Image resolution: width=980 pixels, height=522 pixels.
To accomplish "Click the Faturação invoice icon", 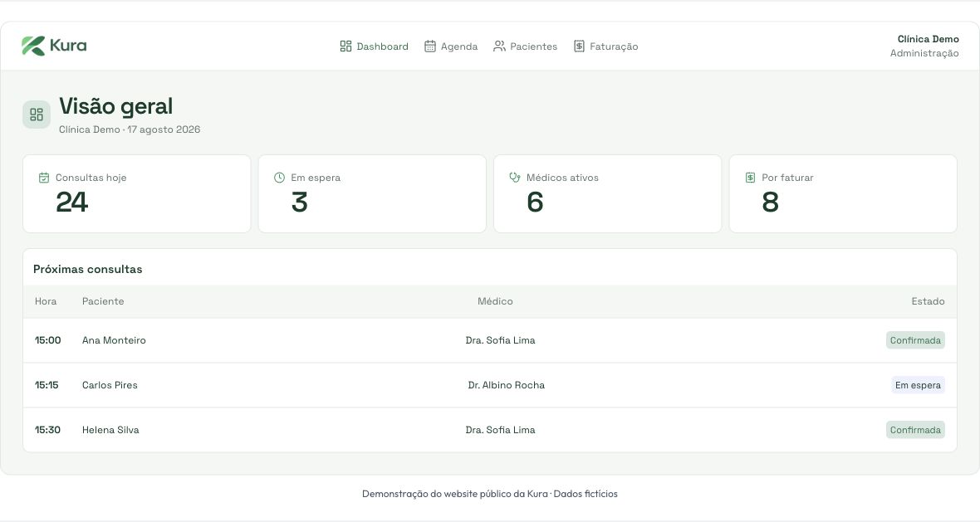I will [580, 46].
